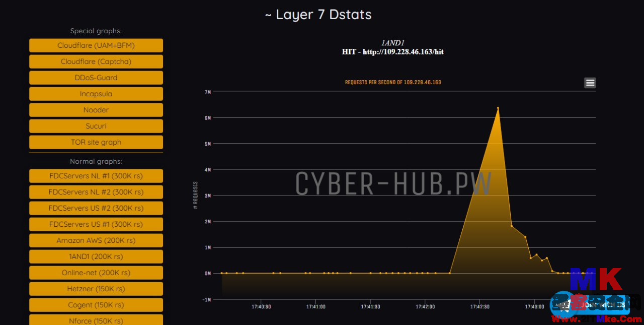Open Amazon AWS (200K rs) graph
Viewport: 644px width, 325px height.
click(x=96, y=240)
